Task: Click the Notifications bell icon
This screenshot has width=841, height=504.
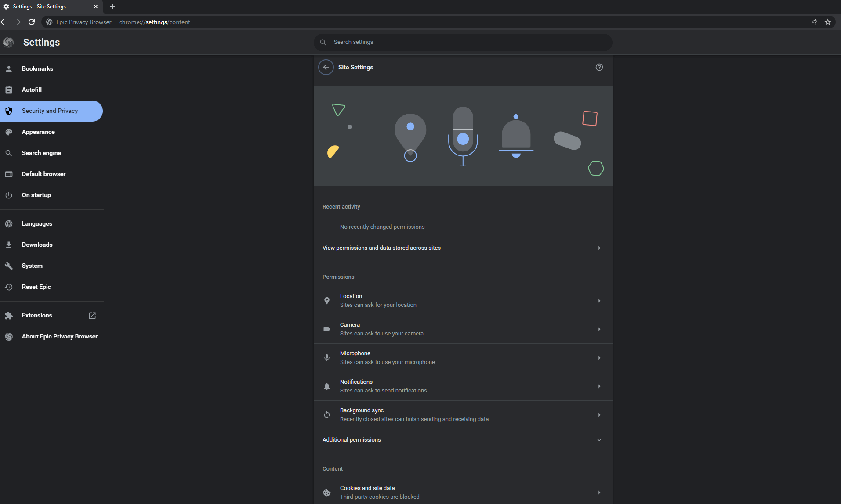Action: pos(327,386)
